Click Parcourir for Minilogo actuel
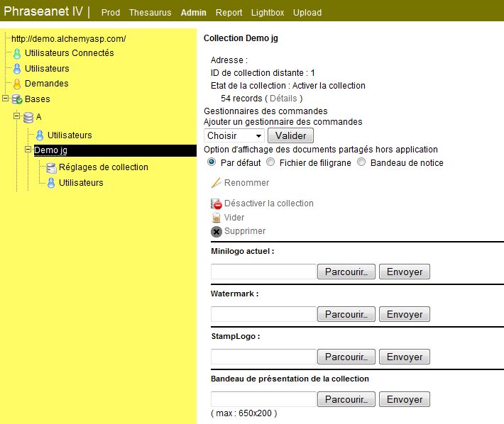Image resolution: width=504 pixels, height=424 pixels. pyautogui.click(x=346, y=272)
